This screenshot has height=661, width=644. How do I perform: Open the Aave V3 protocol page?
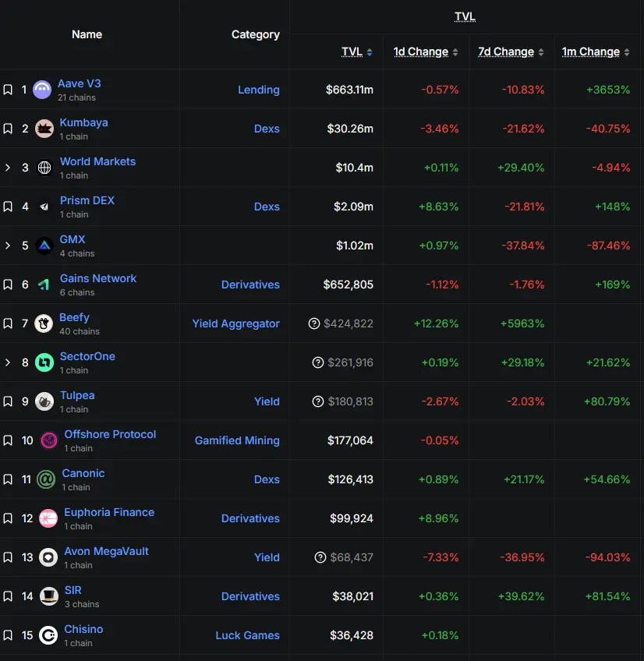(80, 83)
